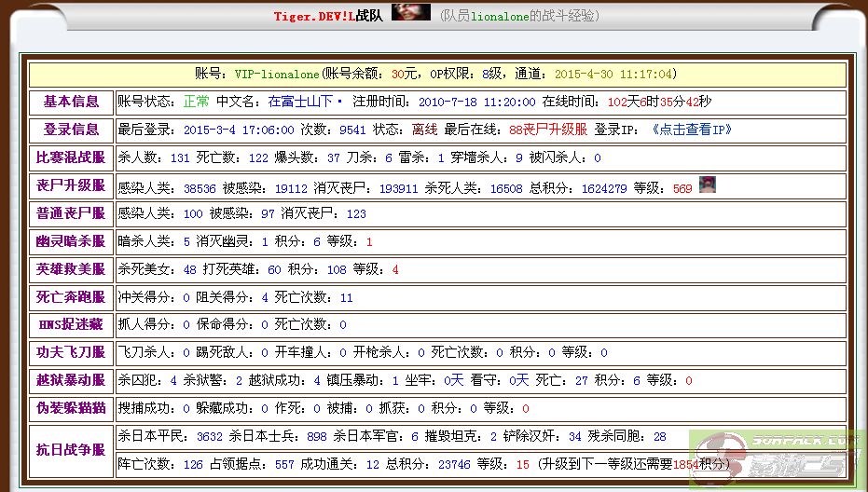Click the Tiger.DEV!L战队 team name
Viewport: 868px width, 492px height.
(x=327, y=16)
